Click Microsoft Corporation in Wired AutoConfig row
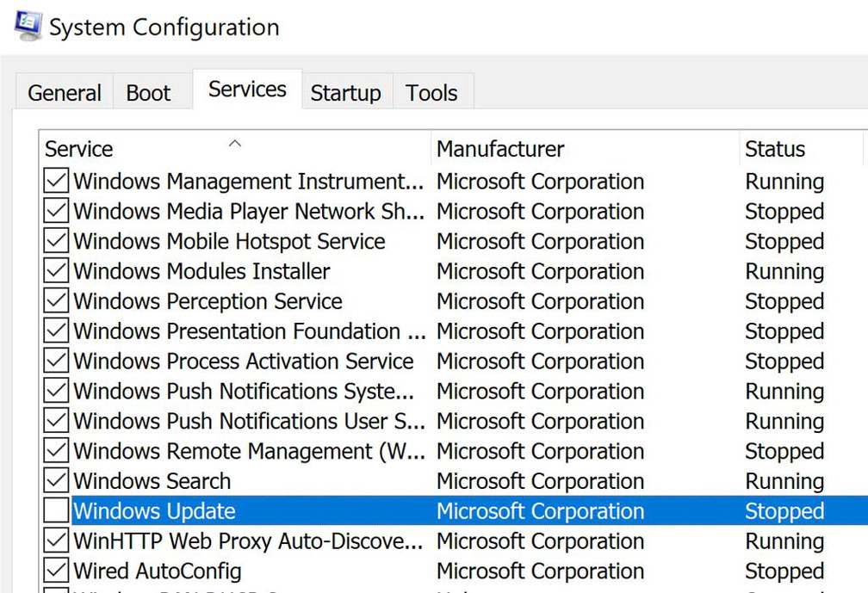Viewport: 868px width, 593px height. click(x=540, y=571)
